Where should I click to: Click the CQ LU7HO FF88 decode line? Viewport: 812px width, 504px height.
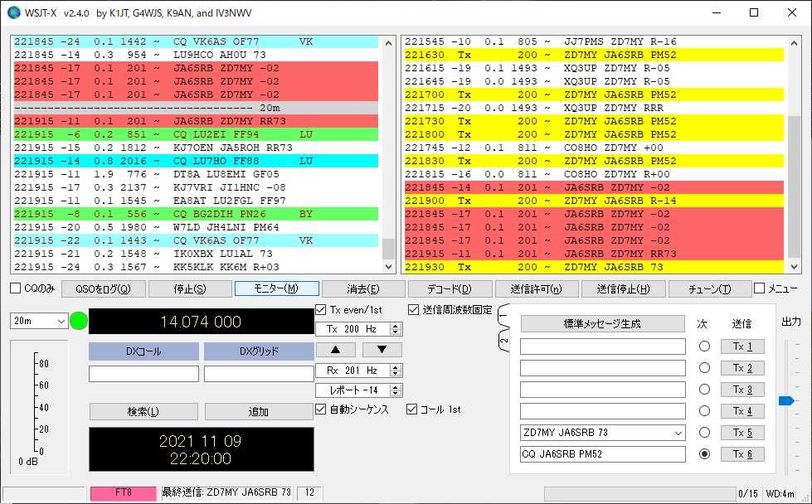click(196, 161)
